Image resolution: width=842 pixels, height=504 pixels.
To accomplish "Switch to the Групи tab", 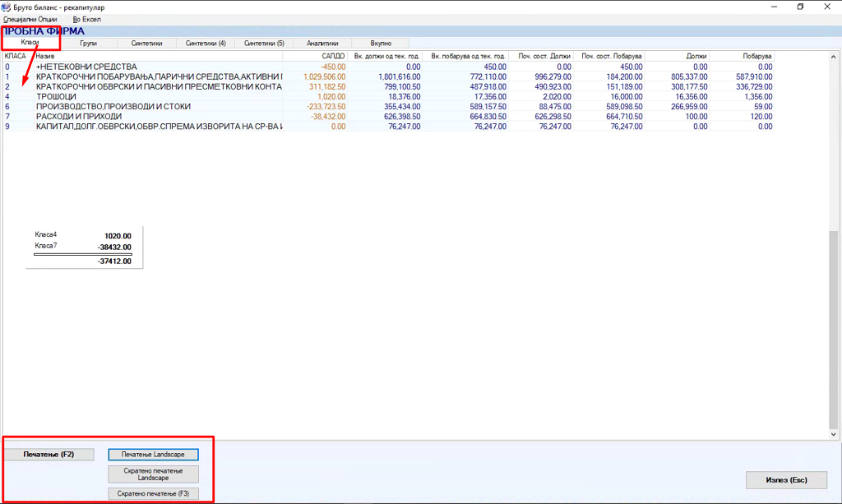I will pyautogui.click(x=89, y=43).
